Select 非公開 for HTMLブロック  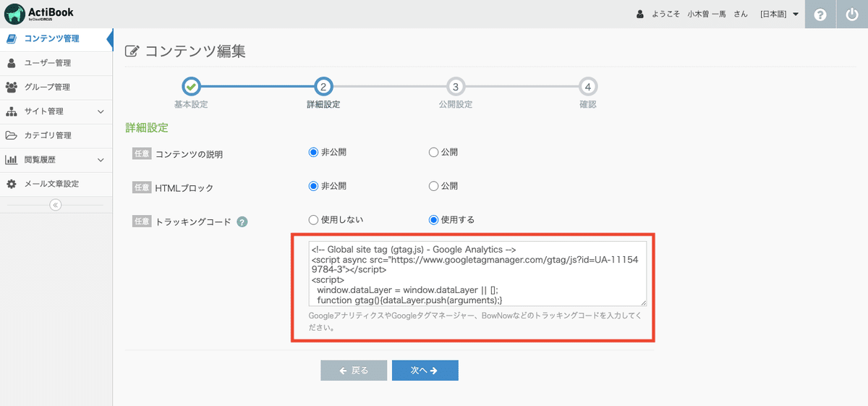pyautogui.click(x=313, y=186)
